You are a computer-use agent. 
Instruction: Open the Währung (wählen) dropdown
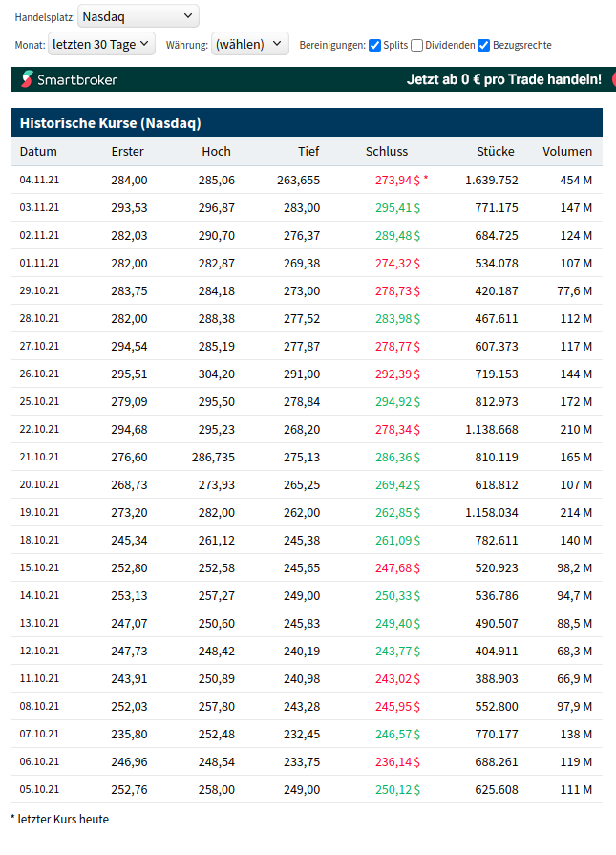(249, 44)
